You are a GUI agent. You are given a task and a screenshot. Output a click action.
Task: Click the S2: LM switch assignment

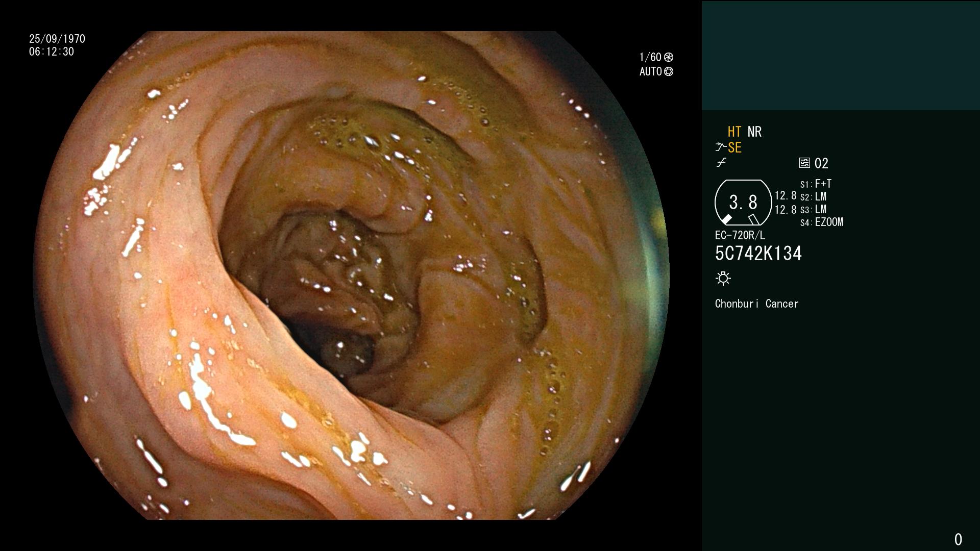tap(813, 197)
